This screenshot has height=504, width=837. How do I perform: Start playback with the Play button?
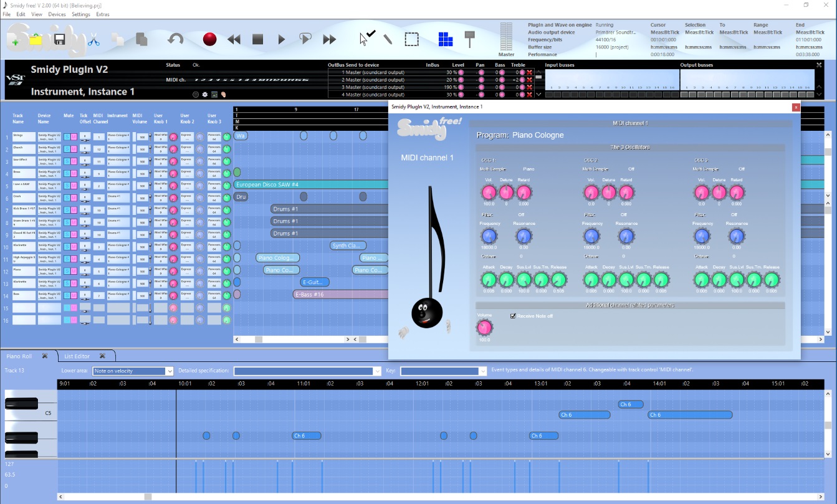(x=281, y=39)
